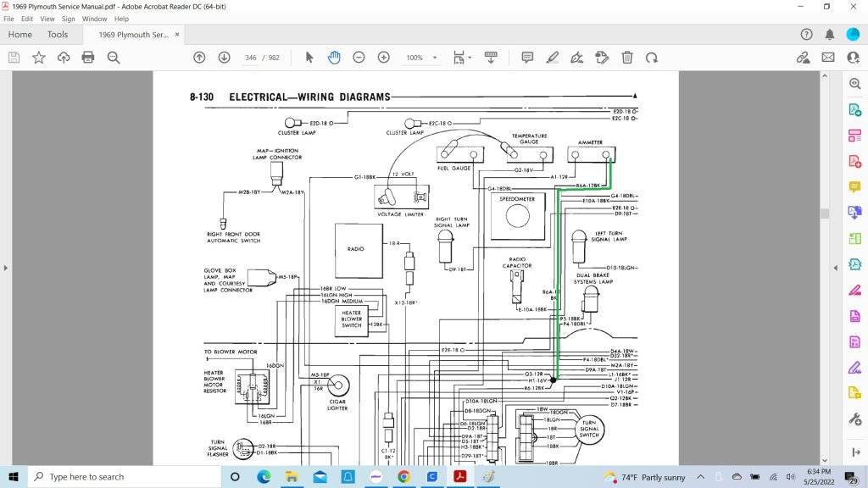This screenshot has width=868, height=488.
Task: Delete page with trash icon
Action: [x=627, y=58]
